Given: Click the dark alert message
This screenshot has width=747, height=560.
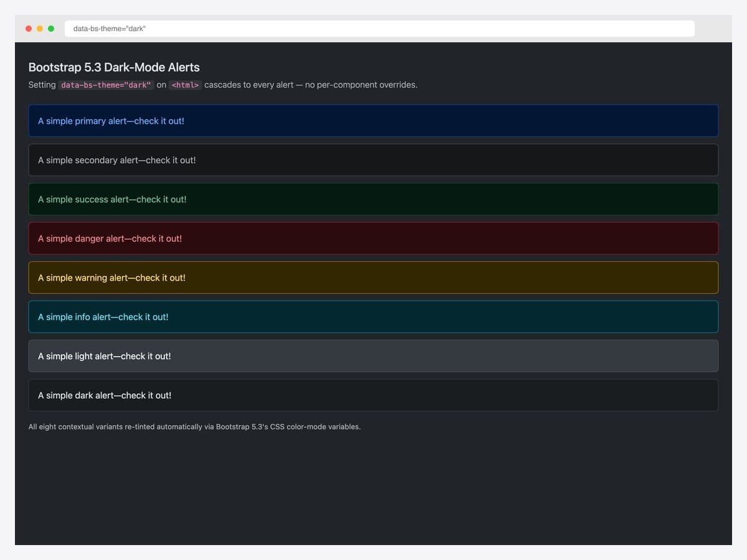Looking at the screenshot, I should tap(374, 395).
